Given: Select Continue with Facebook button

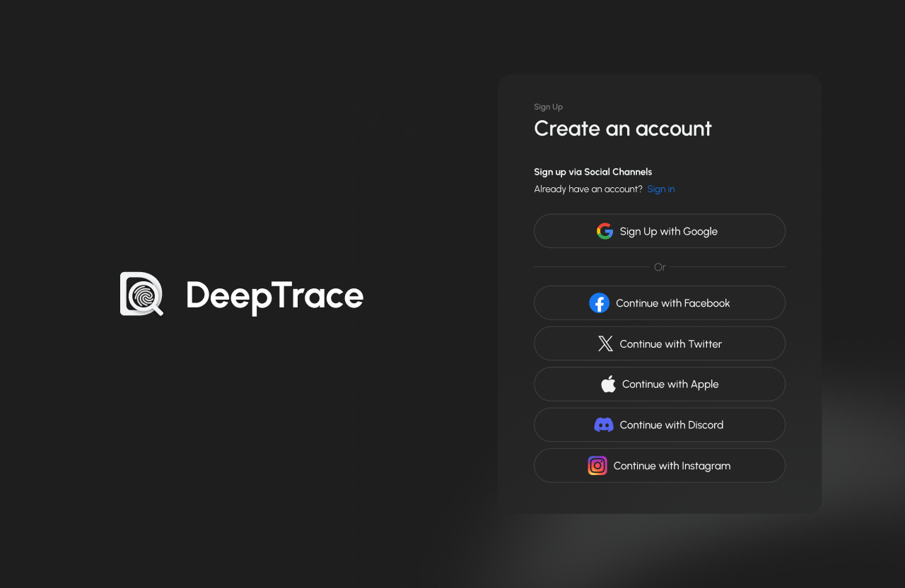Looking at the screenshot, I should [x=660, y=303].
